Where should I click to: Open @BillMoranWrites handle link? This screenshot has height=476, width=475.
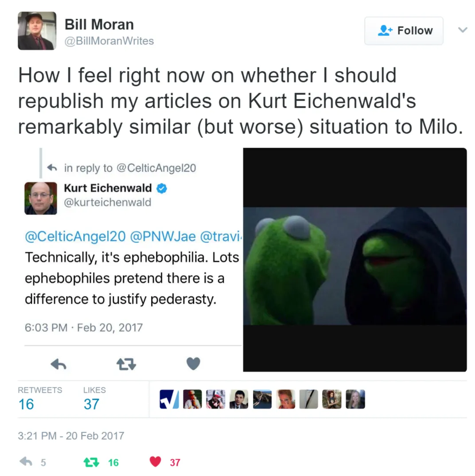click(109, 41)
